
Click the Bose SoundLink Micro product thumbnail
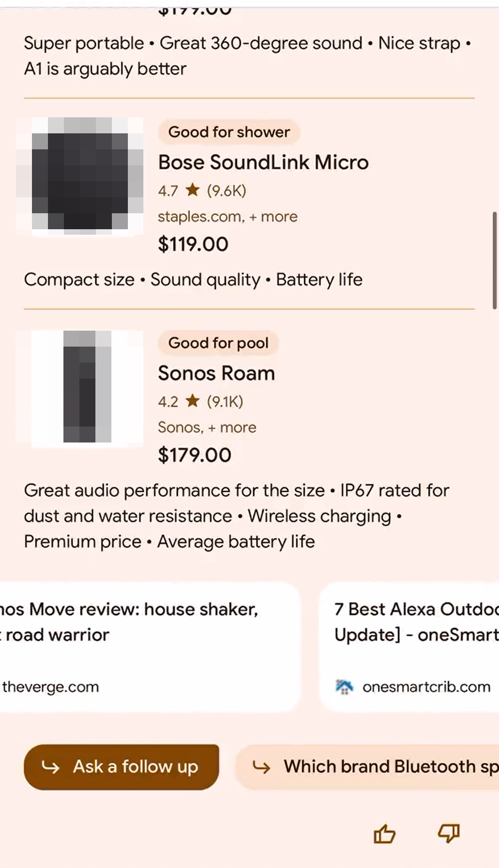click(80, 176)
